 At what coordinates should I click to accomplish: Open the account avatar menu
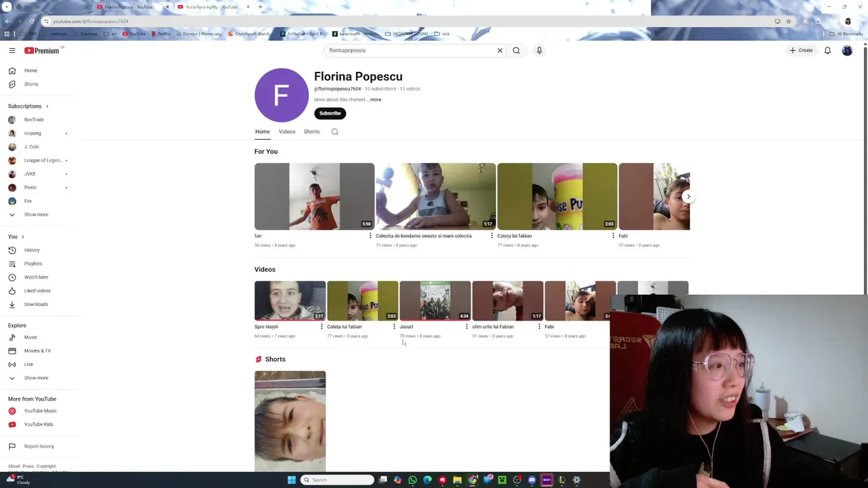coord(847,50)
